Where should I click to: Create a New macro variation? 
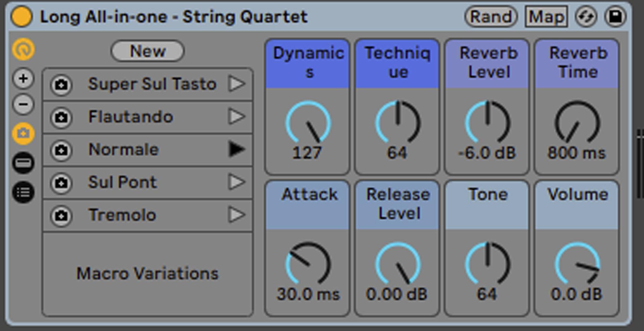(x=148, y=51)
